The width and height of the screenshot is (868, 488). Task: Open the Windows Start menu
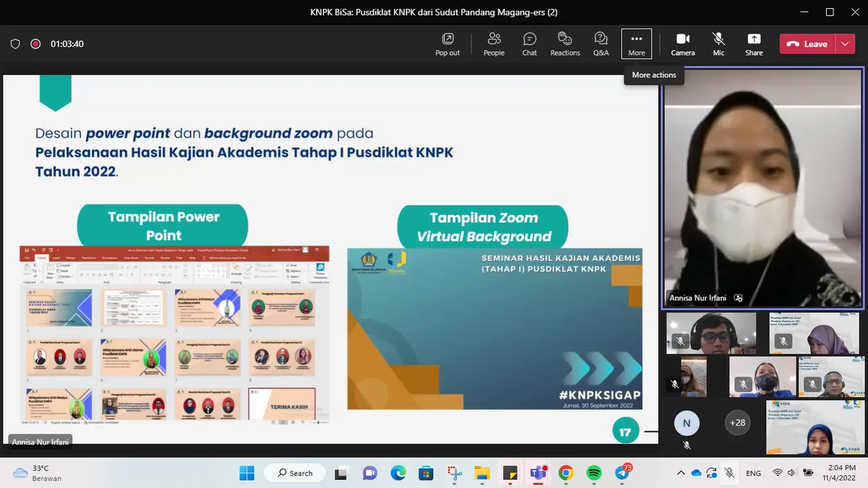coord(247,473)
